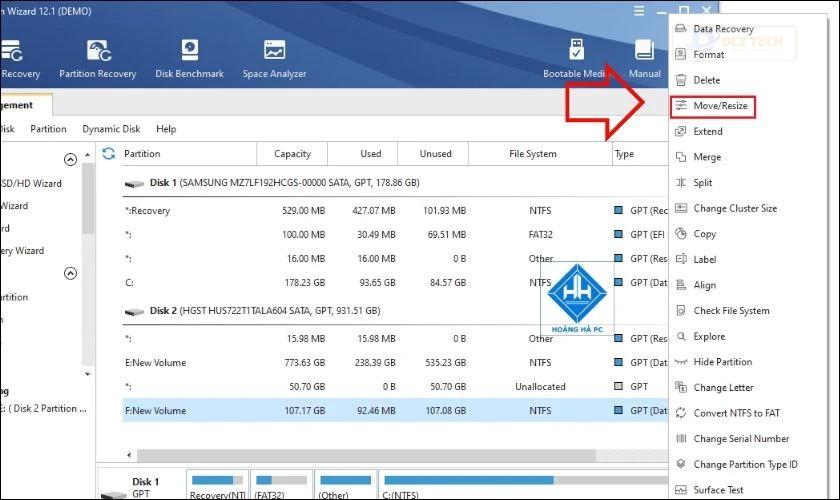Open the Dynamic Disk menu
The height and width of the screenshot is (500, 840).
pyautogui.click(x=111, y=129)
